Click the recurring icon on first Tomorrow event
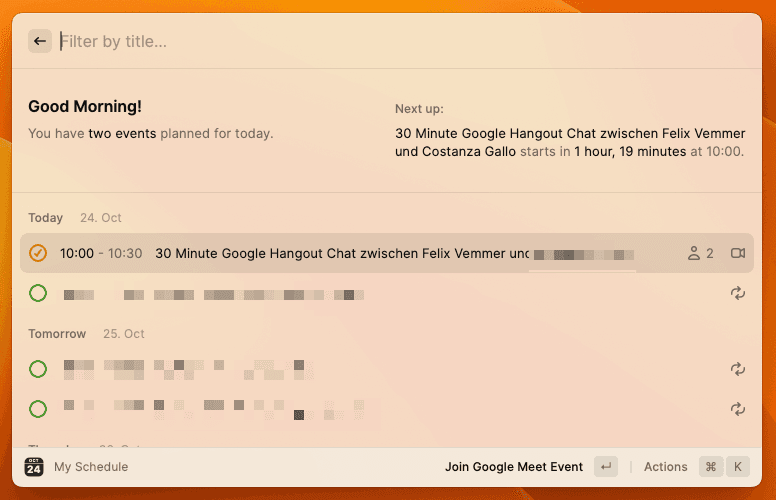Viewport: 776px width, 500px height. point(738,369)
